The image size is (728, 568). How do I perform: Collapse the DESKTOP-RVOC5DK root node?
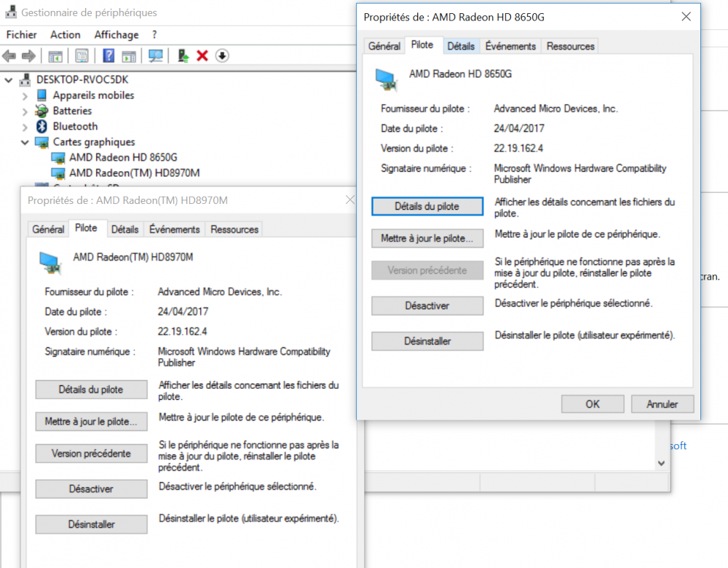8,80
